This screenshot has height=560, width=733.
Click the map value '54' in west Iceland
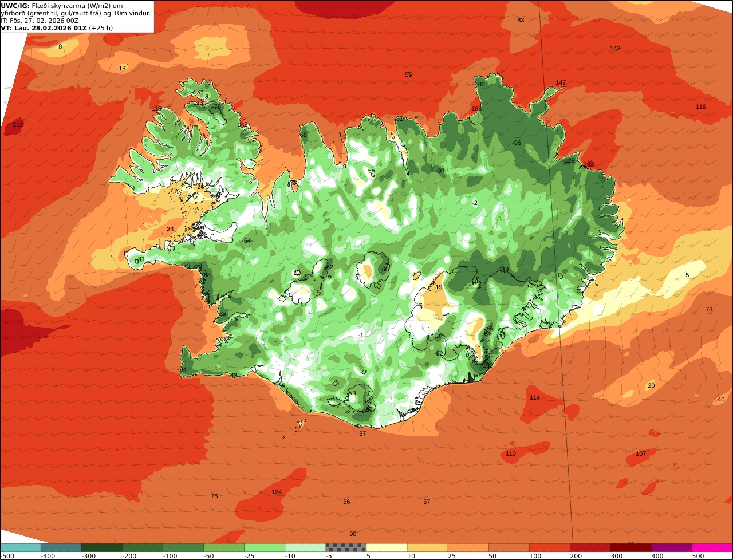[247, 240]
